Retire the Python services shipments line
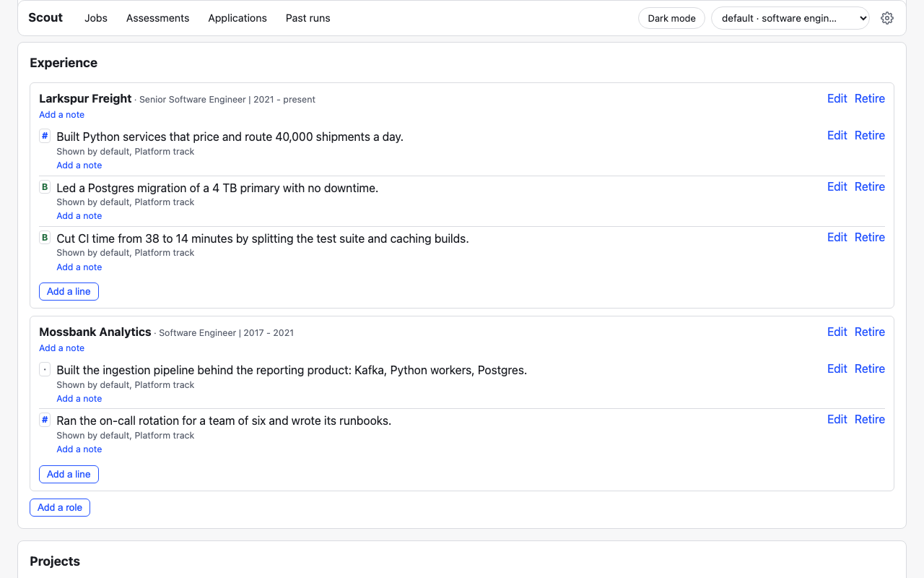This screenshot has height=578, width=924. [x=870, y=135]
